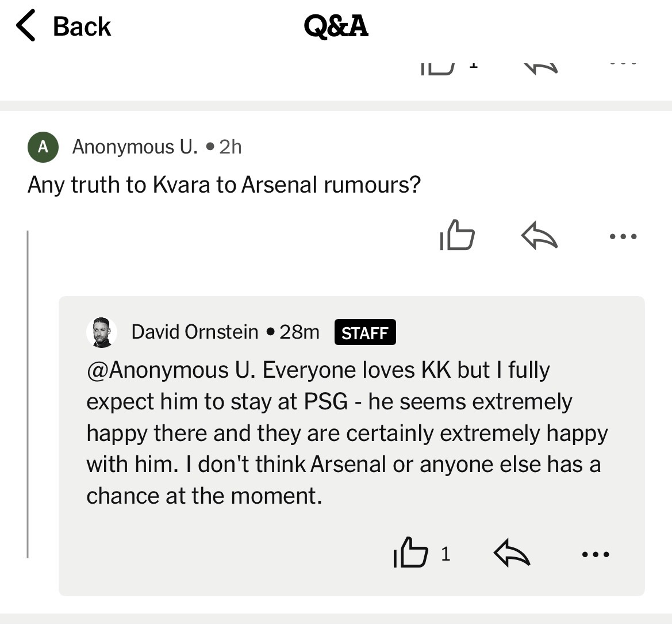This screenshot has height=625, width=672.
Task: Click the STAFF badge
Action: [365, 333]
